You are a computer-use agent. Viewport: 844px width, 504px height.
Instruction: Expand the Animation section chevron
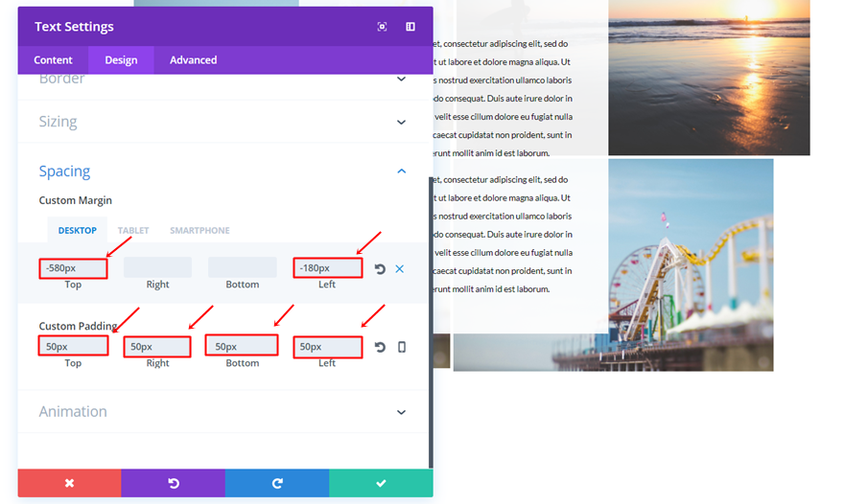[401, 412]
